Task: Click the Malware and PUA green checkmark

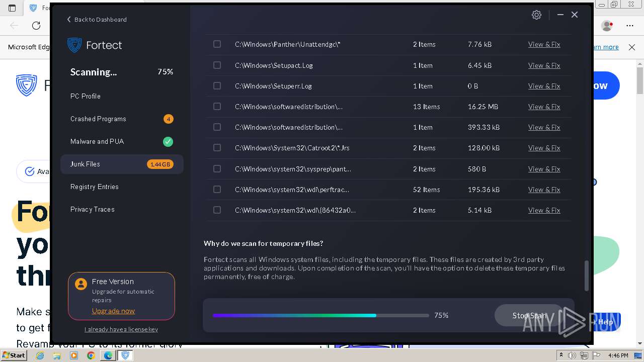Action: point(168,142)
